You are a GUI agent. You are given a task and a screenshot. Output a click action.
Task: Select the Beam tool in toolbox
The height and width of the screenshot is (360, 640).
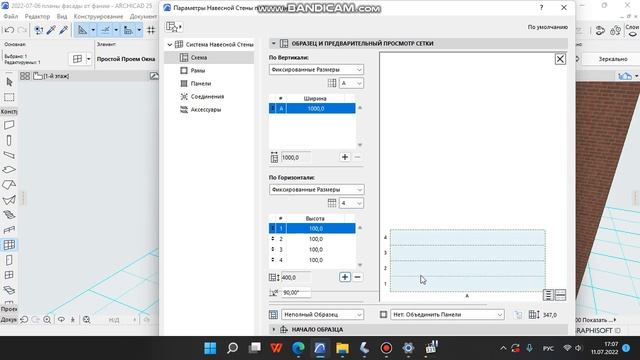click(9, 155)
